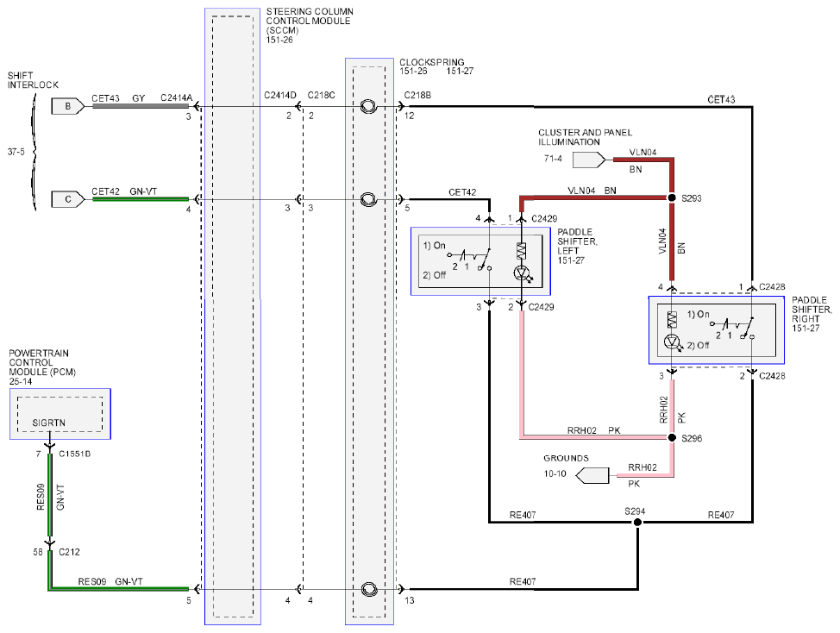
Task: Click splice point S296
Action: (672, 437)
